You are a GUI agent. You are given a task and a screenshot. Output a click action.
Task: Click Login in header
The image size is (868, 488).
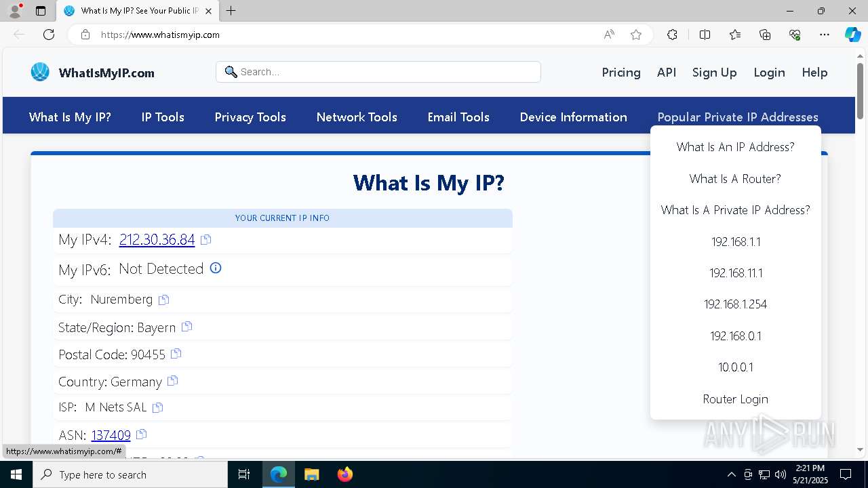[769, 73]
